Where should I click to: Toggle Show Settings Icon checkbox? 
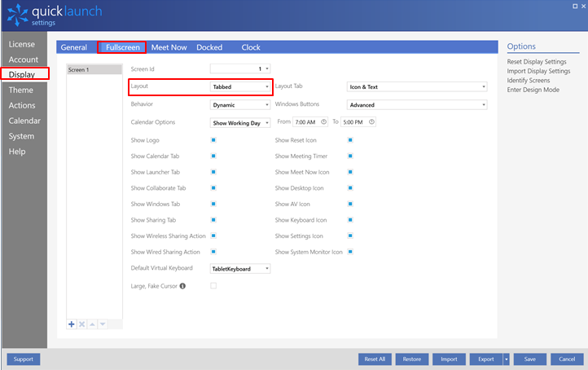(350, 236)
